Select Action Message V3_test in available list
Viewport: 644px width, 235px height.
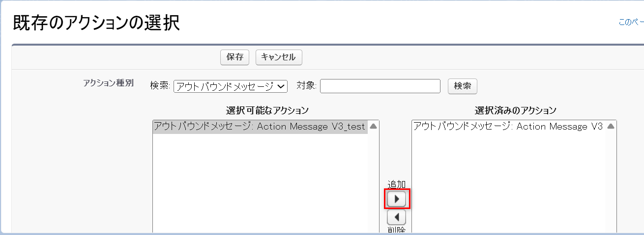point(260,127)
